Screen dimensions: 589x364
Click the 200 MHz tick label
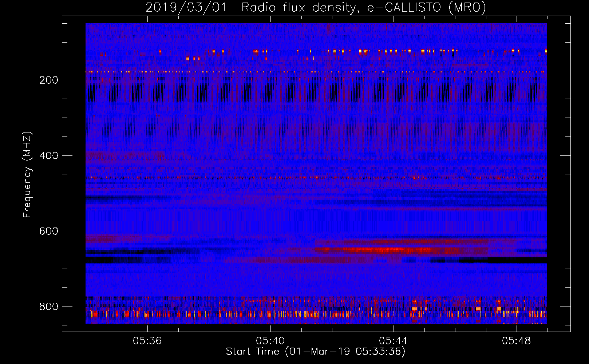tap(49, 80)
